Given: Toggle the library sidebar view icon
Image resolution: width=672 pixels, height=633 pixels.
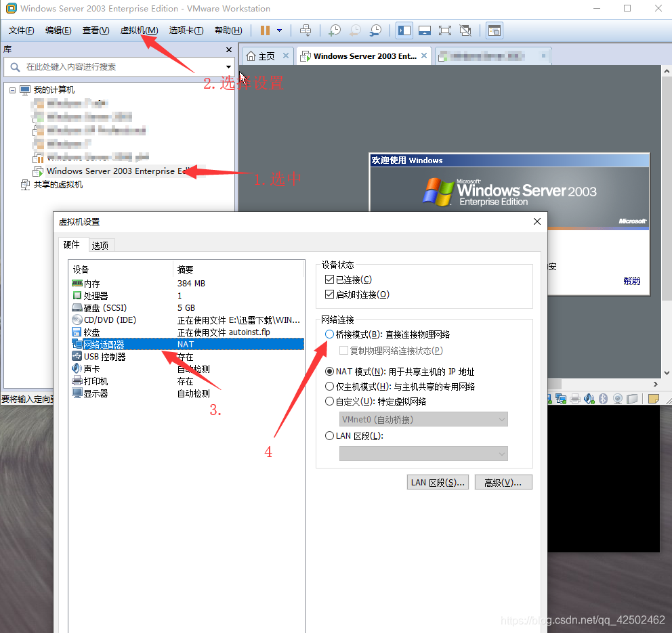Looking at the screenshot, I should (404, 30).
